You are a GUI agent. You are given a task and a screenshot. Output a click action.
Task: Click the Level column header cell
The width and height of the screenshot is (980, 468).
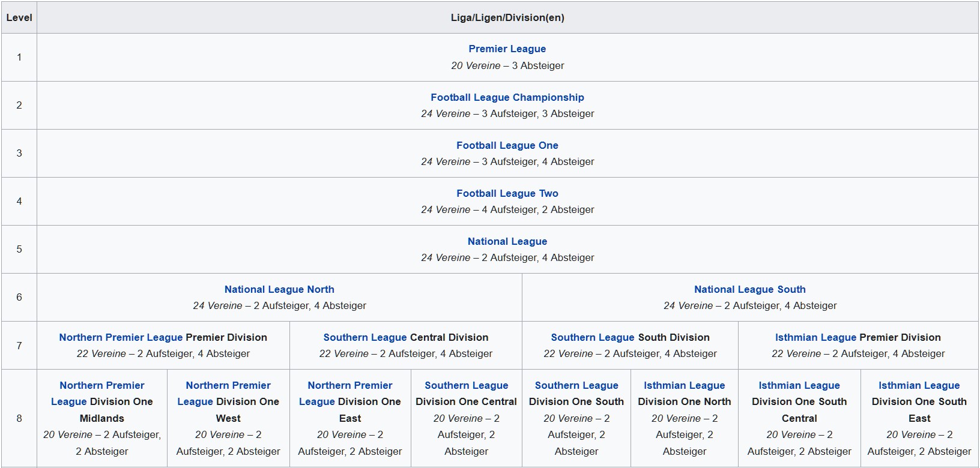(x=19, y=17)
